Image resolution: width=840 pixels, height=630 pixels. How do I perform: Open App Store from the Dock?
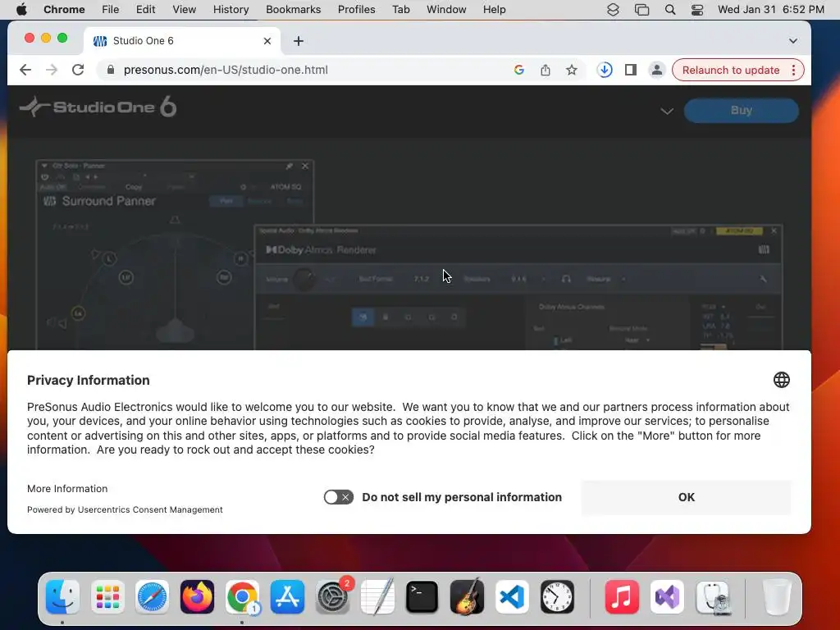(287, 597)
